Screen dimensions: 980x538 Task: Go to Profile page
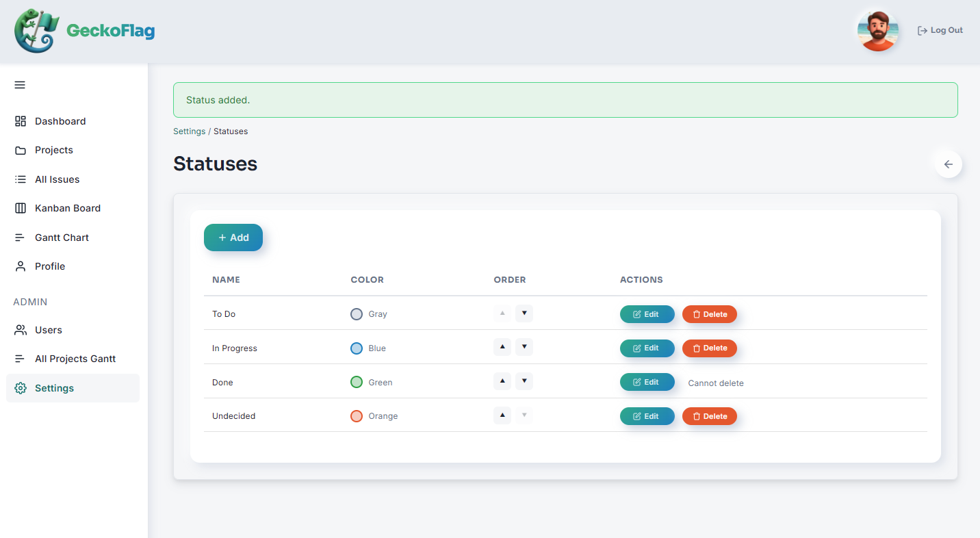click(73, 266)
